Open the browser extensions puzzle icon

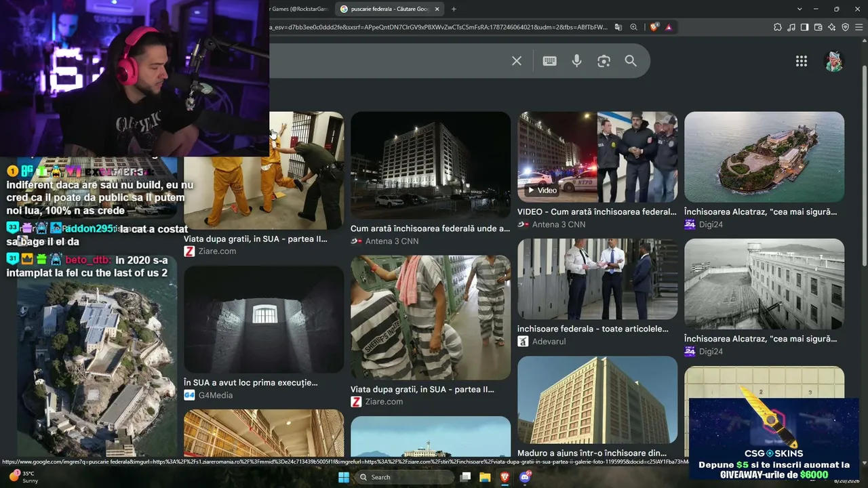pyautogui.click(x=778, y=27)
